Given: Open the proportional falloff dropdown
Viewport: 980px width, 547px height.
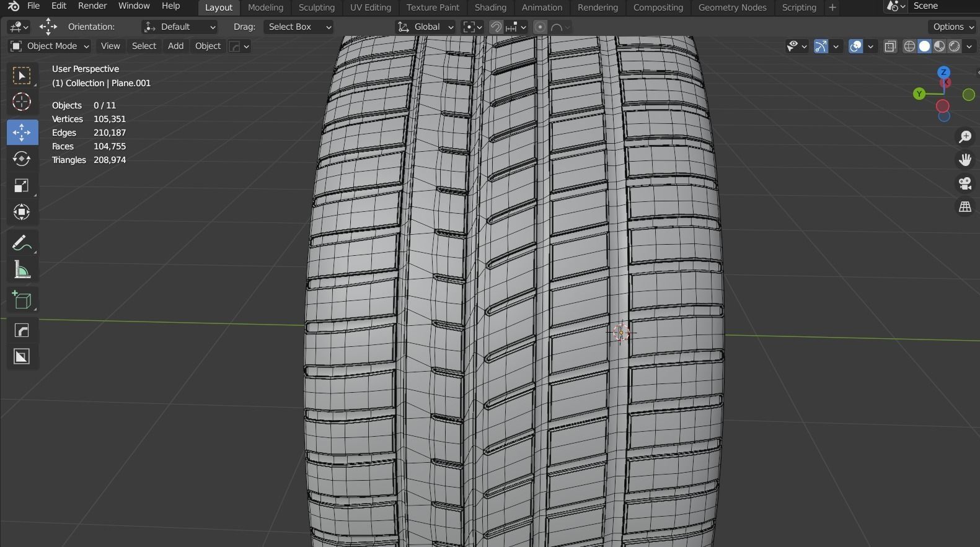Looking at the screenshot, I should coord(560,27).
